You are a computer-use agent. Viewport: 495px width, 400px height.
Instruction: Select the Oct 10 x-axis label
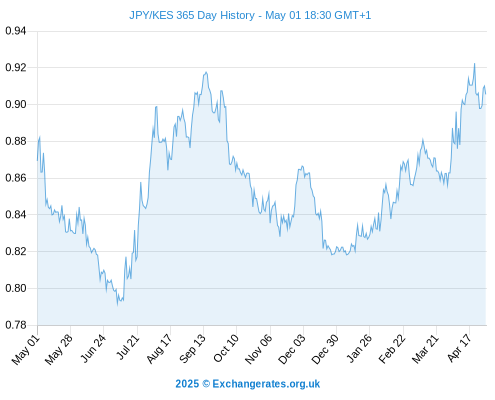[226, 349]
